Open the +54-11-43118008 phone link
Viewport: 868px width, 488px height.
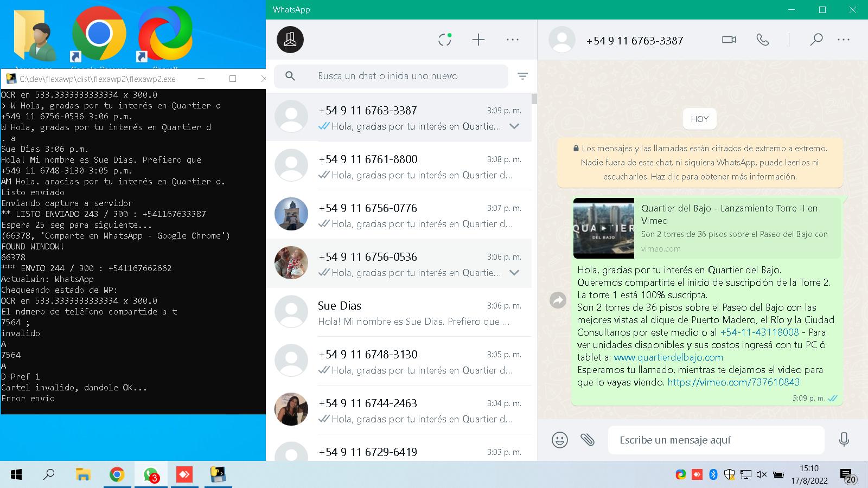click(759, 332)
